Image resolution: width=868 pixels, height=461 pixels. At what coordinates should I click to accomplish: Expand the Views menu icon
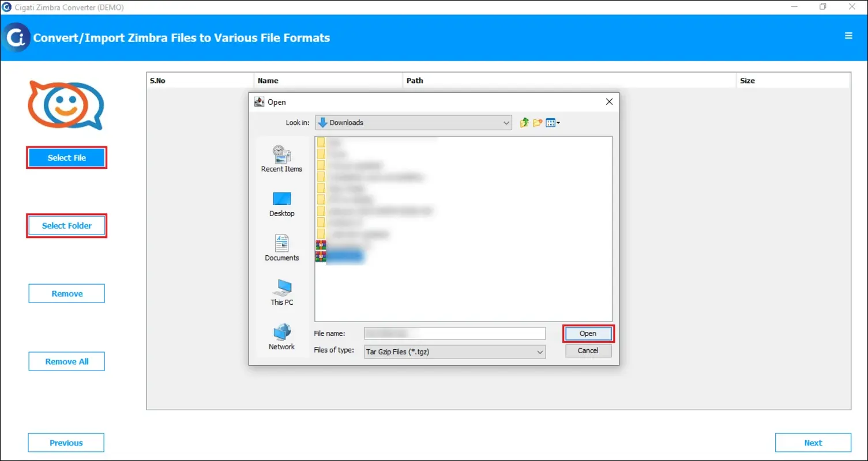(x=553, y=122)
